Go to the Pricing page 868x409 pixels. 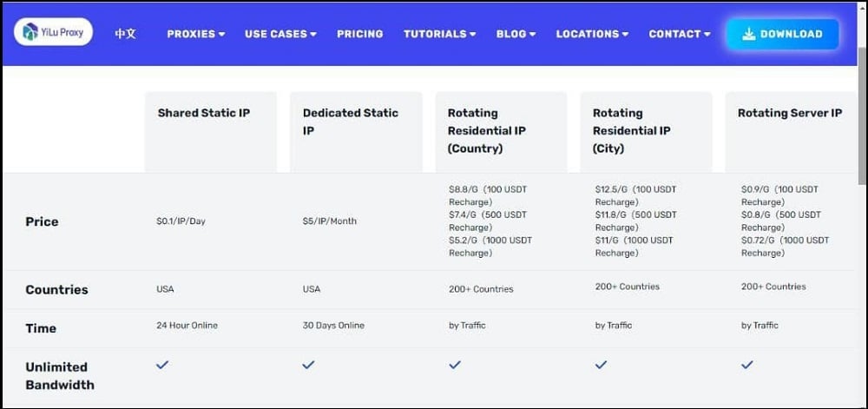(x=360, y=34)
